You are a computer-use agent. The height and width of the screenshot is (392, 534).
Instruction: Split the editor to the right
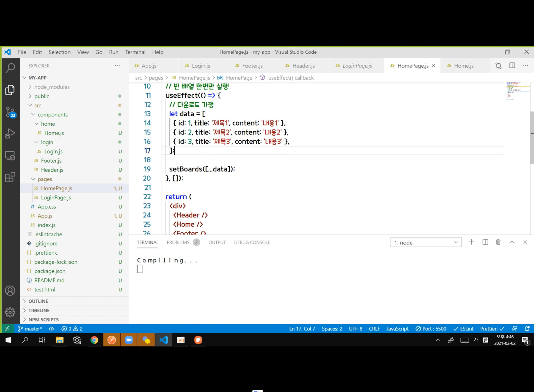pos(512,65)
